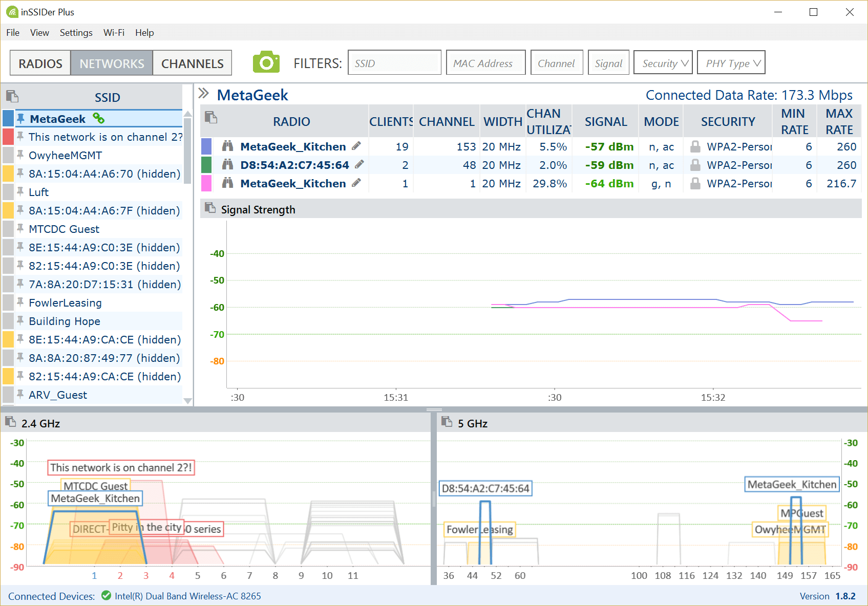Viewport: 868px width, 606px height.
Task: Click the copy icon beside Signal Strength
Action: tap(210, 208)
